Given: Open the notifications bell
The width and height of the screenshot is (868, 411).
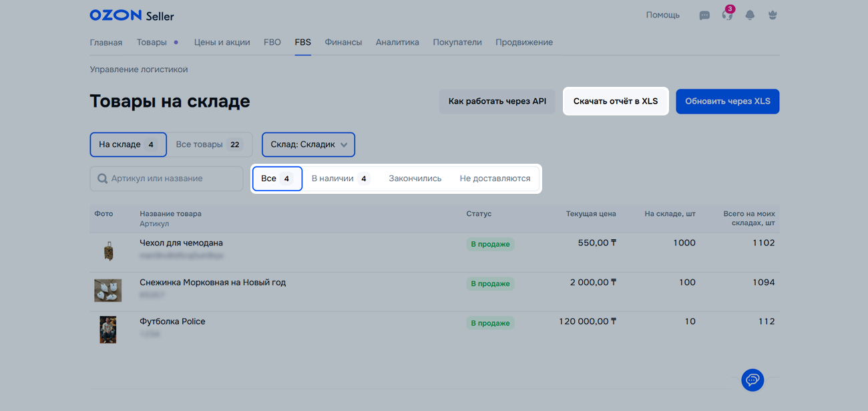Looking at the screenshot, I should coord(750,15).
